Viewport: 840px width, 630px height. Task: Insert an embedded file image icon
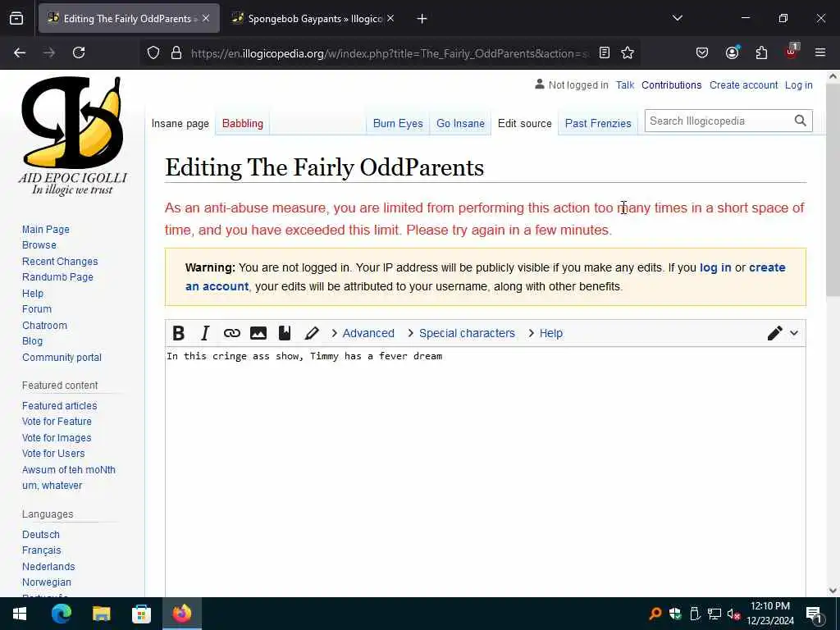point(258,333)
